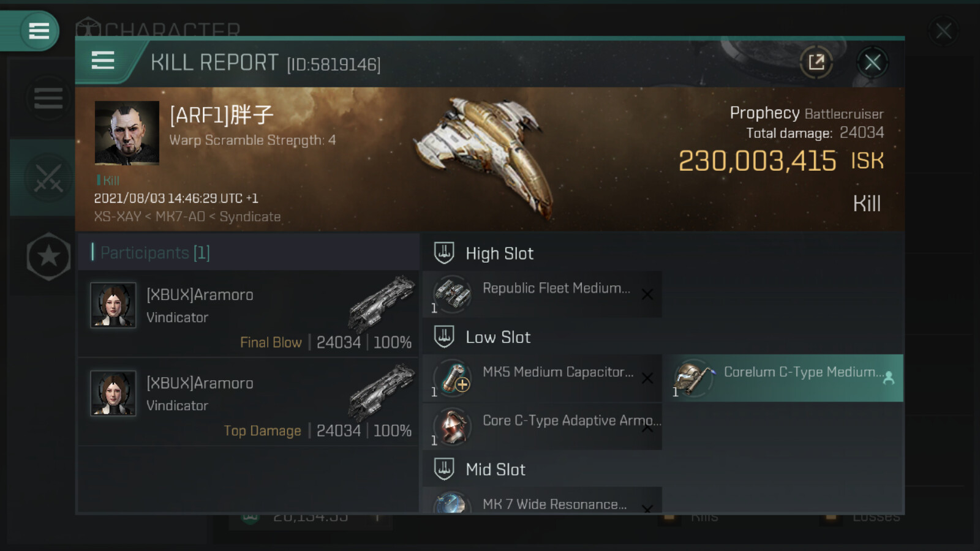
Task: Open Aramoro's Top Damage participant entry
Action: point(248,402)
